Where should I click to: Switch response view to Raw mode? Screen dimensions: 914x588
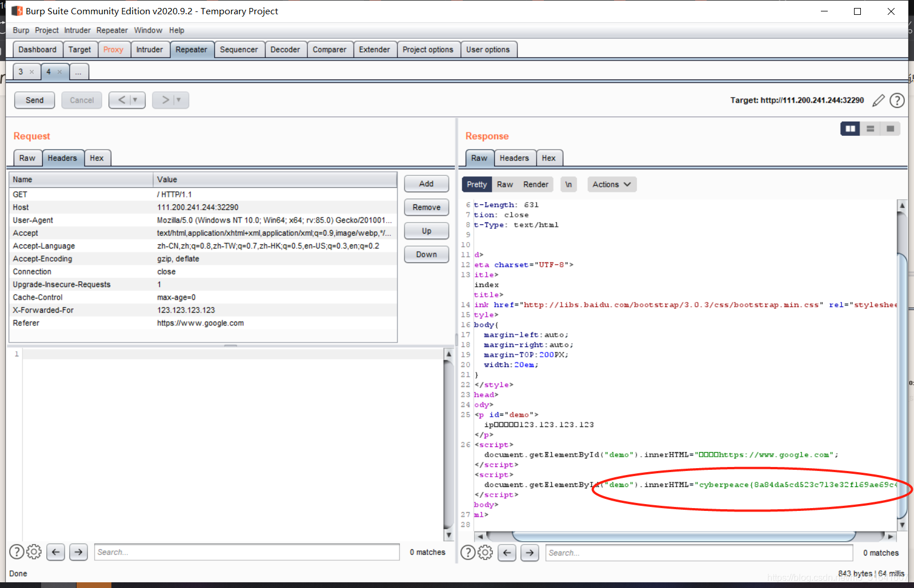(505, 184)
